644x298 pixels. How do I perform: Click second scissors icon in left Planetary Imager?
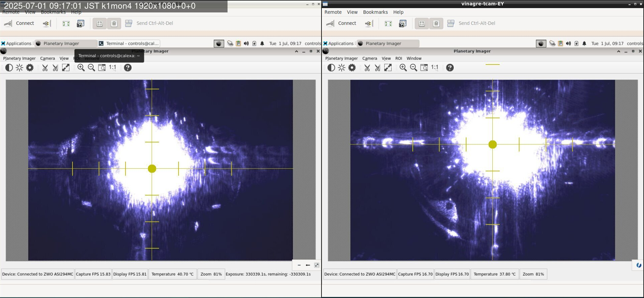tap(55, 68)
